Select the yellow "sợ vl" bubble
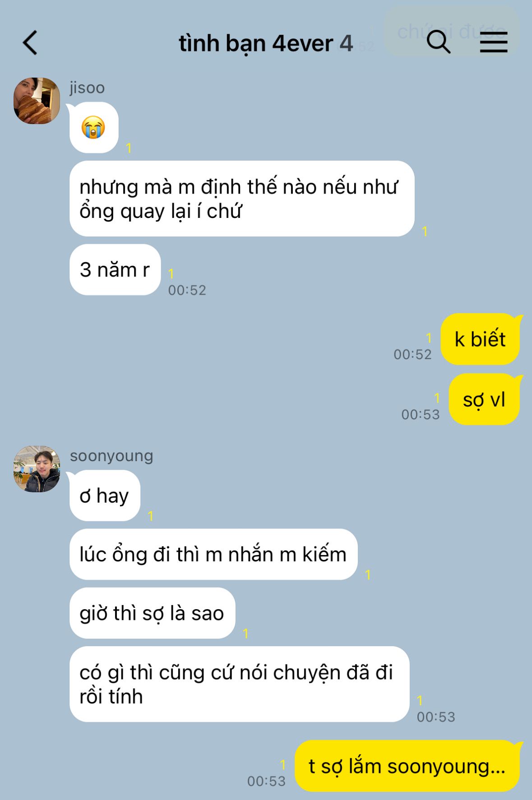 tap(484, 399)
